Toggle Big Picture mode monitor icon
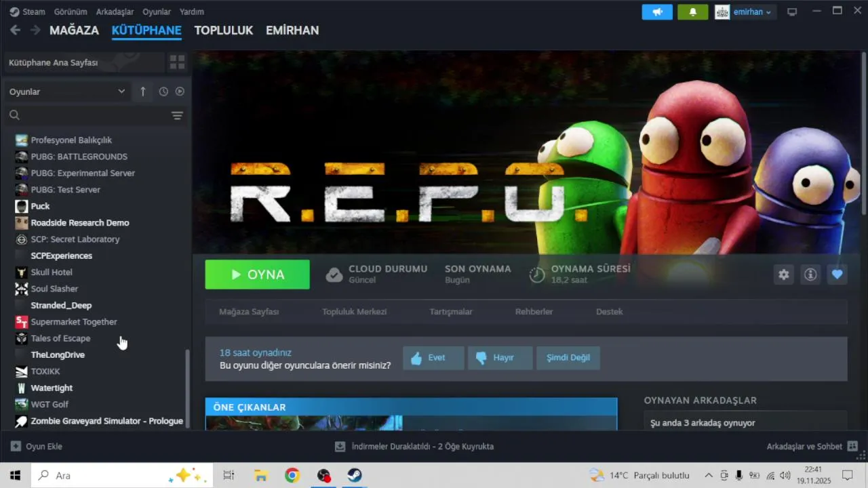 [791, 12]
